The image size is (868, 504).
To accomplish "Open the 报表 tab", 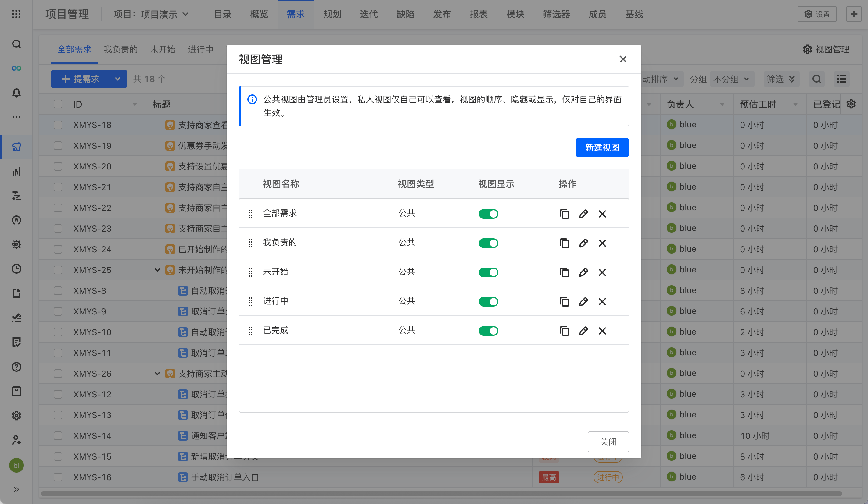I will click(479, 14).
